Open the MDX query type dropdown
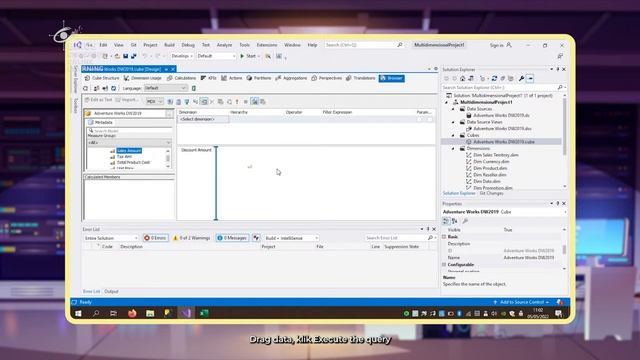The width and height of the screenshot is (640, 360). [x=155, y=102]
